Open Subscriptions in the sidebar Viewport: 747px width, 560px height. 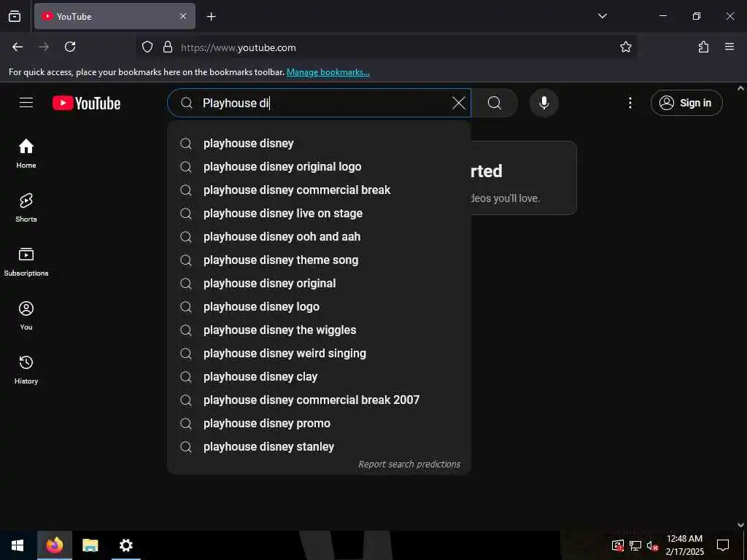(26, 262)
